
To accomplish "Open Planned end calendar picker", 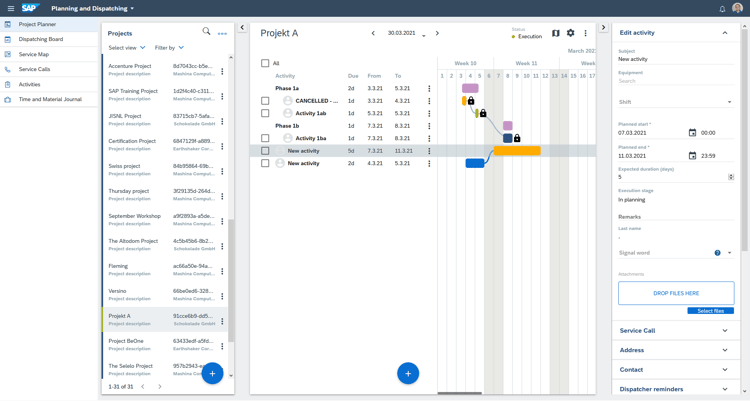I will pyautogui.click(x=692, y=156).
